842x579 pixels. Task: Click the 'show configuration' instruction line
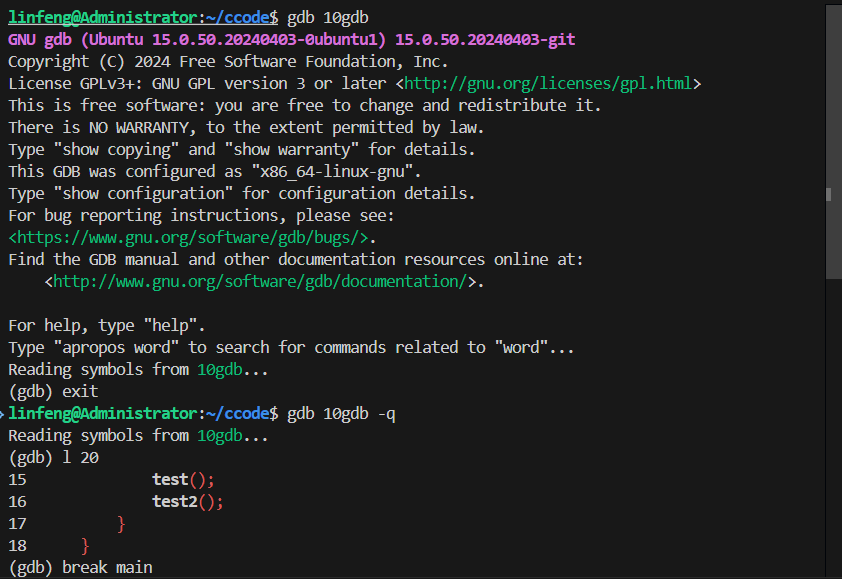[242, 194]
